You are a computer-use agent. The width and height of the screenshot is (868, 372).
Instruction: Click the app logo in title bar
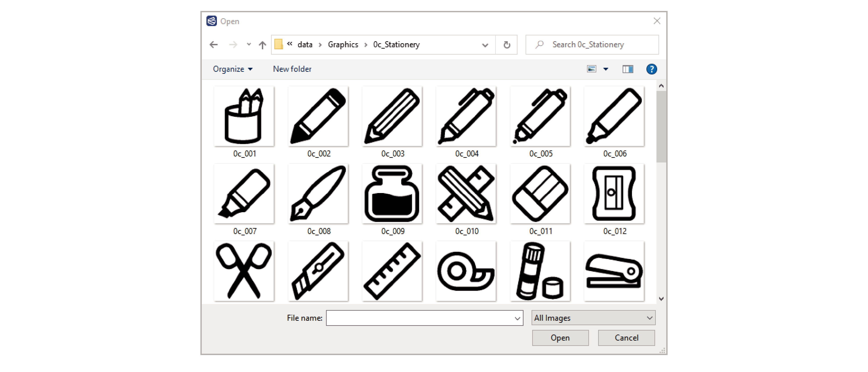point(211,21)
